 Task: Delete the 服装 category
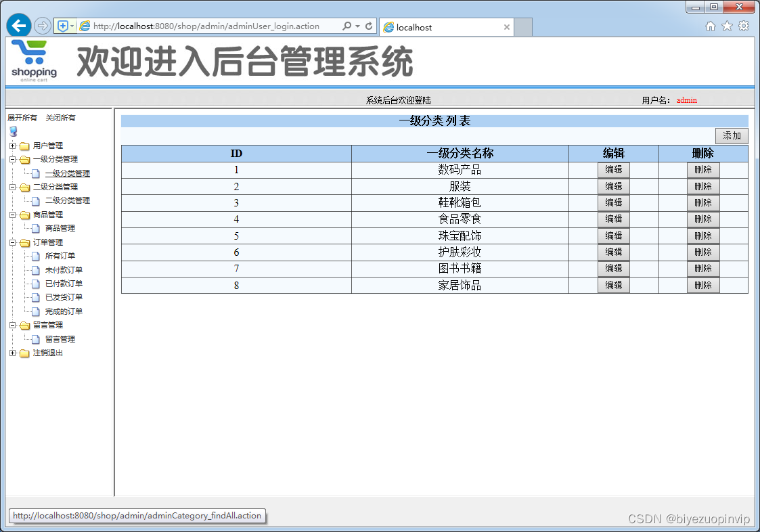click(x=702, y=186)
